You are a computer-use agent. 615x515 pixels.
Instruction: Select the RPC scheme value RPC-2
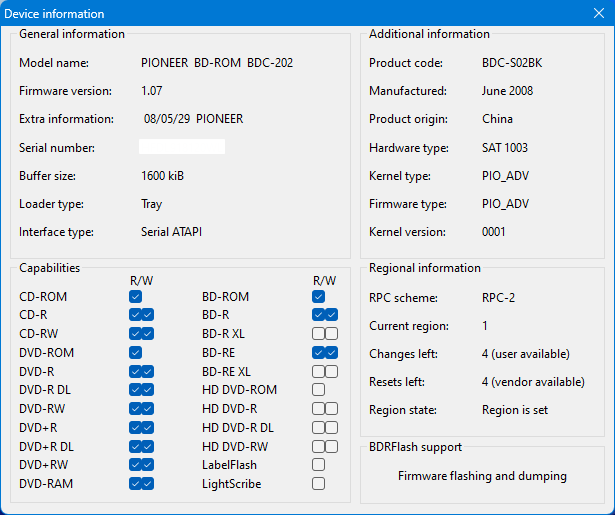(498, 298)
